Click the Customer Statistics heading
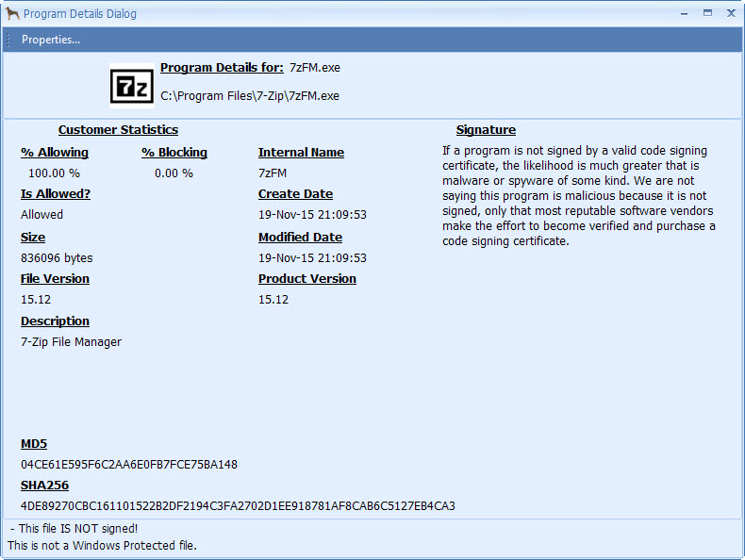The height and width of the screenshot is (560, 745). point(118,130)
